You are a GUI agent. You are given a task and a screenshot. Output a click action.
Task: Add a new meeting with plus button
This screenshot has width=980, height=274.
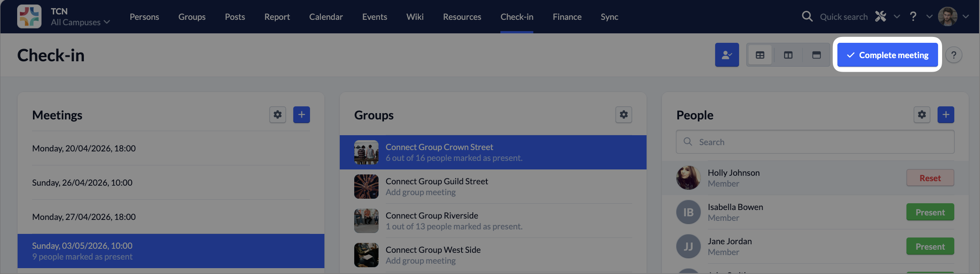coord(301,115)
